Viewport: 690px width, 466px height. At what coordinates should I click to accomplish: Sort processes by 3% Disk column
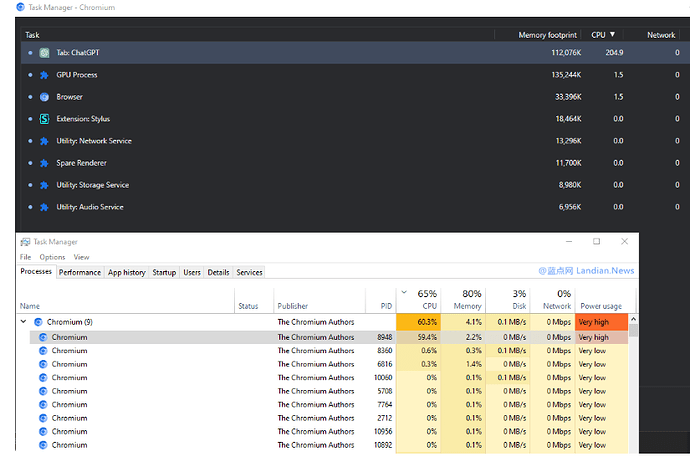pyautogui.click(x=508, y=300)
